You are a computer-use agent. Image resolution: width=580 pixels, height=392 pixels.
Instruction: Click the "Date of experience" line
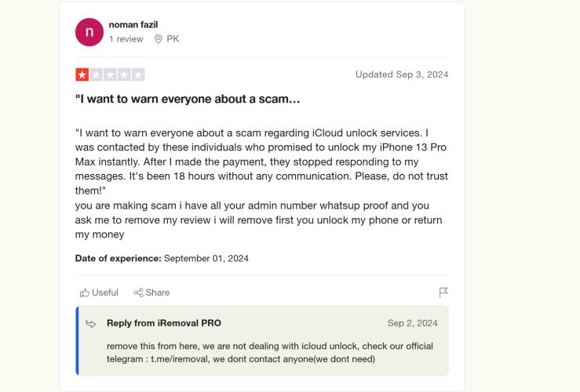(162, 258)
